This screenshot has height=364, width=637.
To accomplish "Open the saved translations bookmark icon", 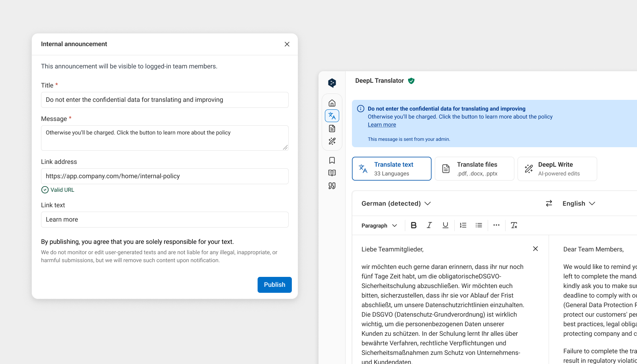I will 332,160.
